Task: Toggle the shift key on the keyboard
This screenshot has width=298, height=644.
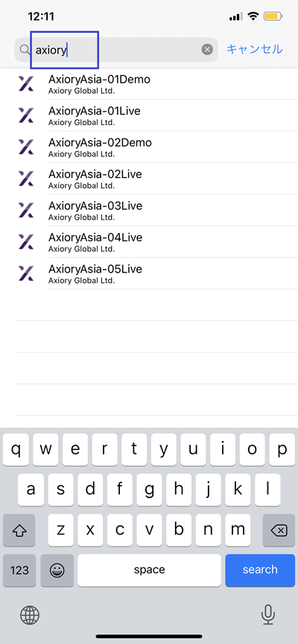Action: point(19,530)
